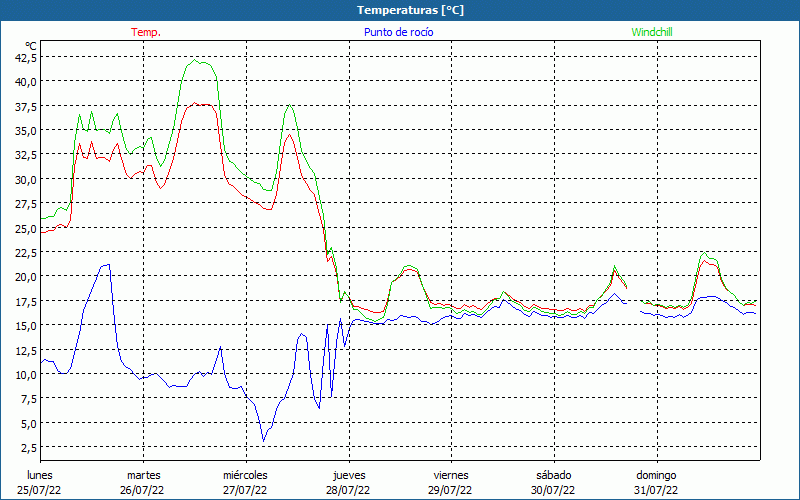
Task: Click the lunes day label
Action: (40, 475)
